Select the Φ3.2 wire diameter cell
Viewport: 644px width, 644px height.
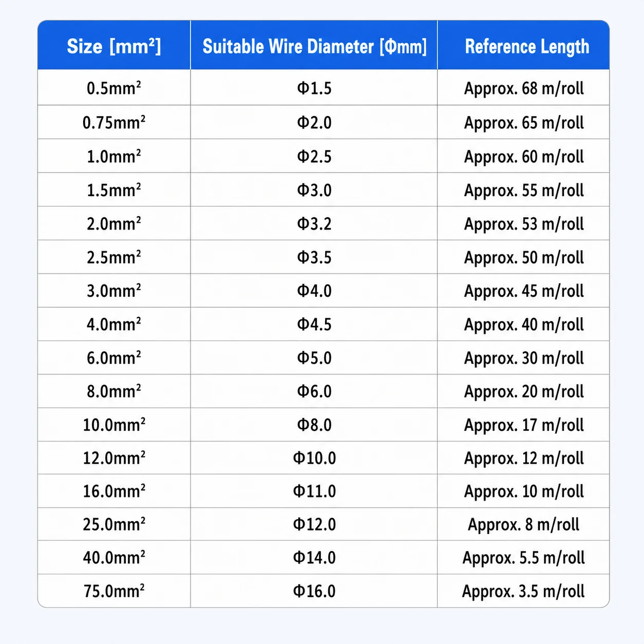tap(314, 223)
